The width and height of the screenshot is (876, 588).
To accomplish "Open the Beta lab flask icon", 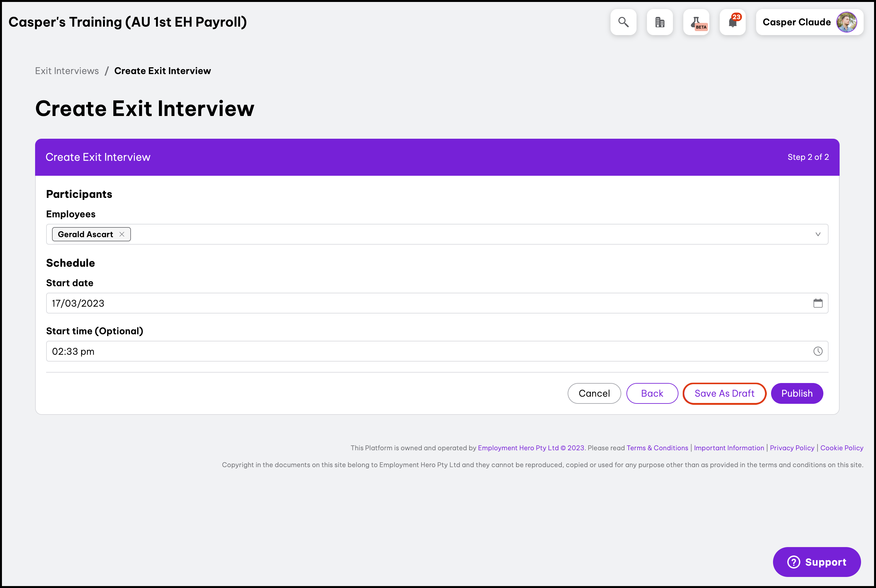I will 696,22.
